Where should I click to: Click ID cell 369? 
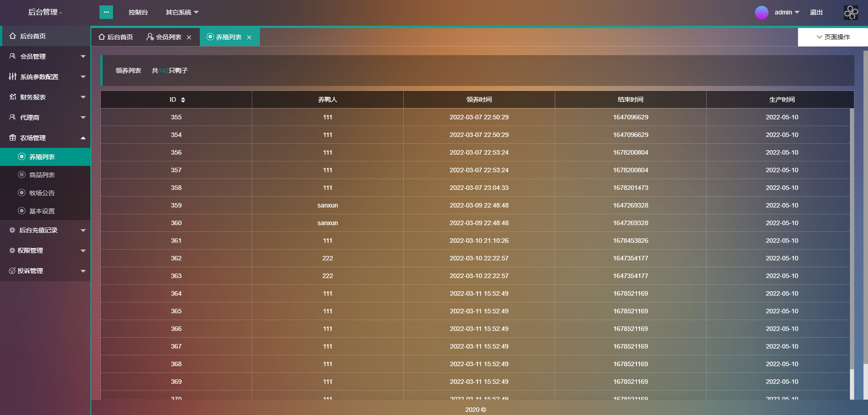pos(176,382)
